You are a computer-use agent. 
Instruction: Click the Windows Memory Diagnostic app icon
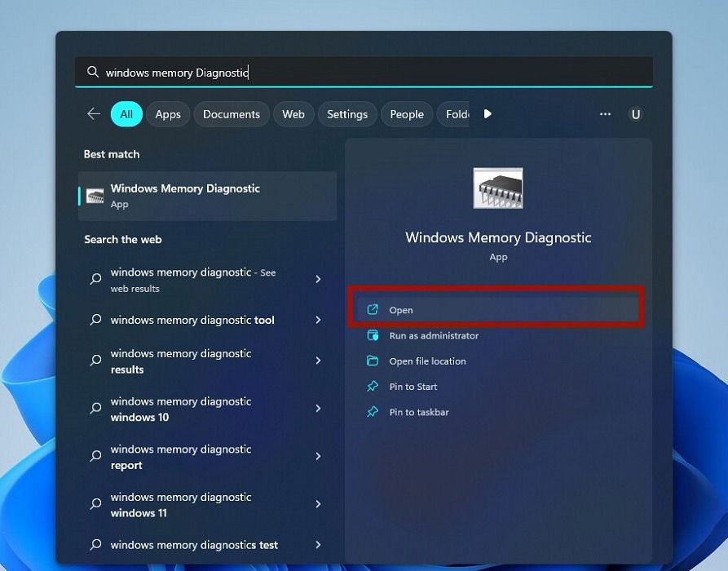[498, 187]
